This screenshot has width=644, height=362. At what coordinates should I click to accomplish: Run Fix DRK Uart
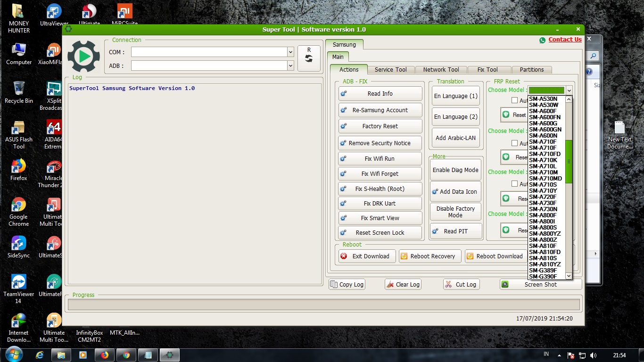380,204
